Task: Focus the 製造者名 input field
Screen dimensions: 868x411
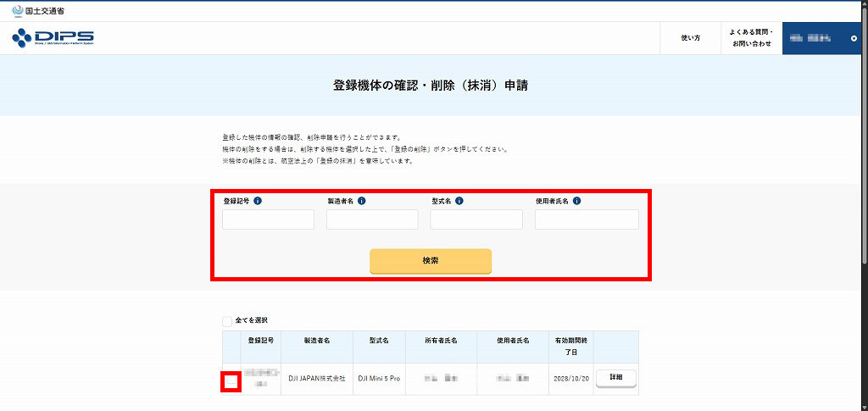Action: tap(372, 219)
